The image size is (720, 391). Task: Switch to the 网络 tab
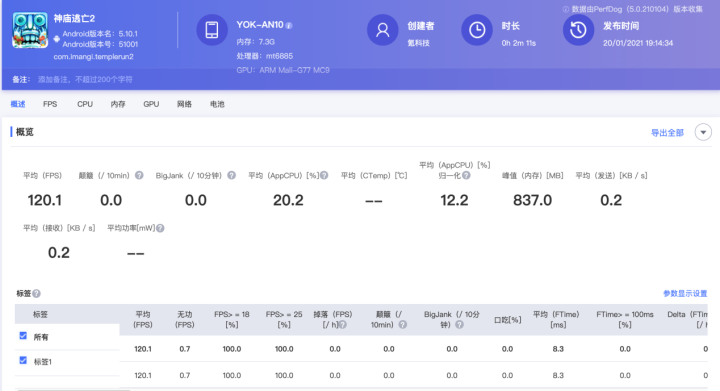(x=184, y=104)
